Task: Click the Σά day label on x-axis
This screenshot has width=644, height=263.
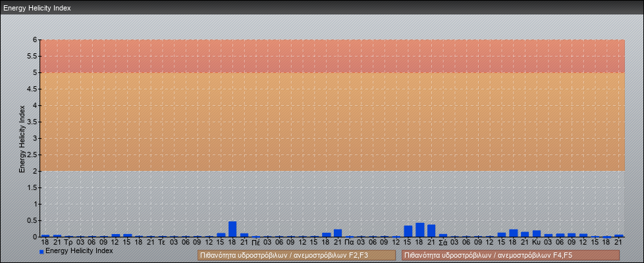Action: pos(443,243)
